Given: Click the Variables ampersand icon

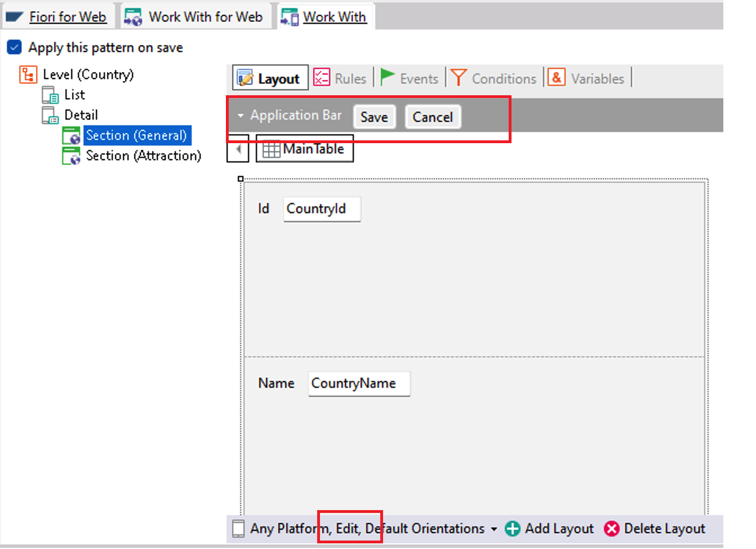Looking at the screenshot, I should coord(556,77).
